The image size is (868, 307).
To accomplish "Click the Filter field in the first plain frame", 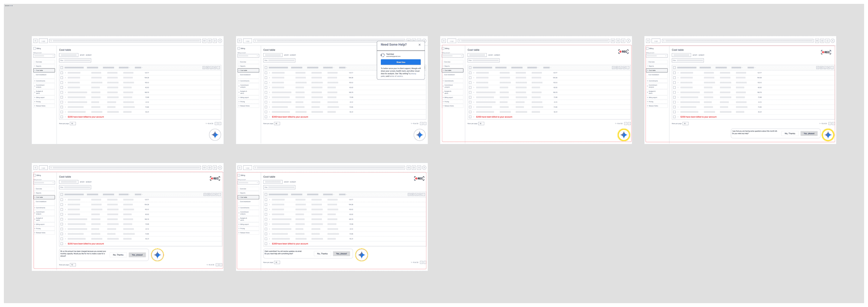I will [x=75, y=60].
